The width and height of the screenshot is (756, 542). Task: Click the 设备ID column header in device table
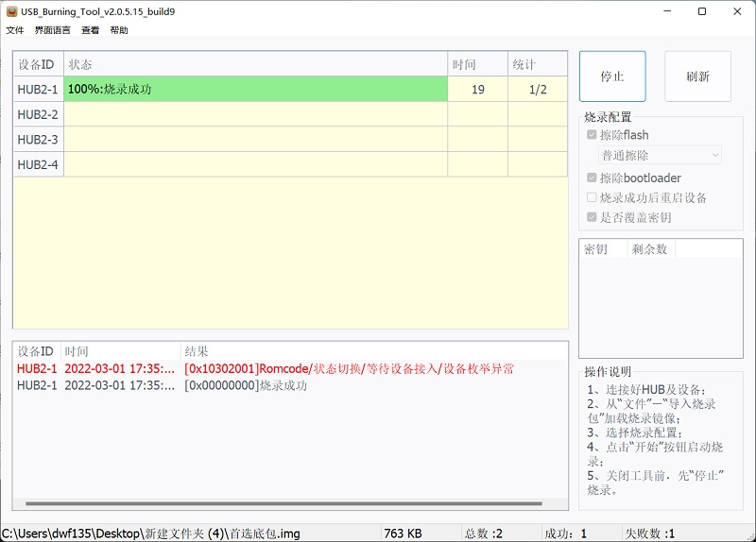pos(39,64)
